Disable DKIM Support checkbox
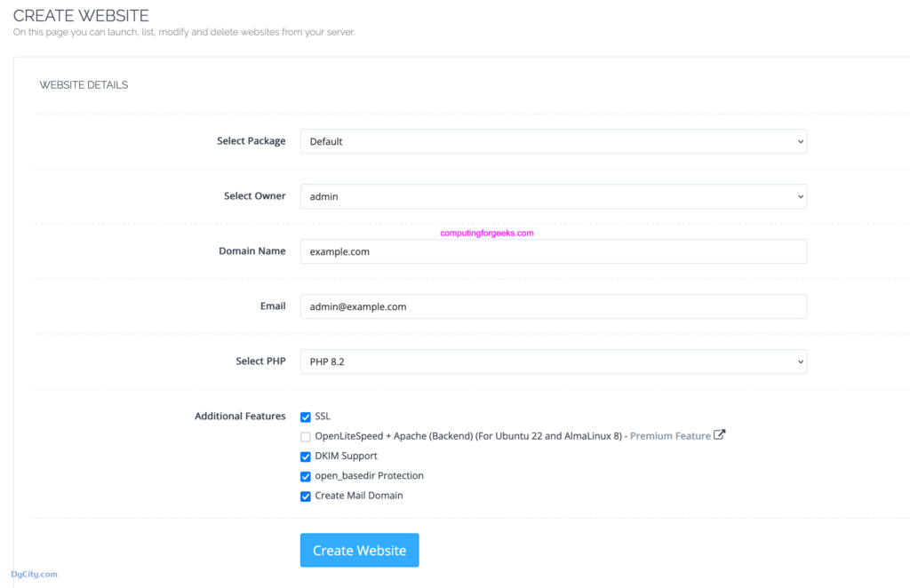The image size is (910, 588). 306,457
